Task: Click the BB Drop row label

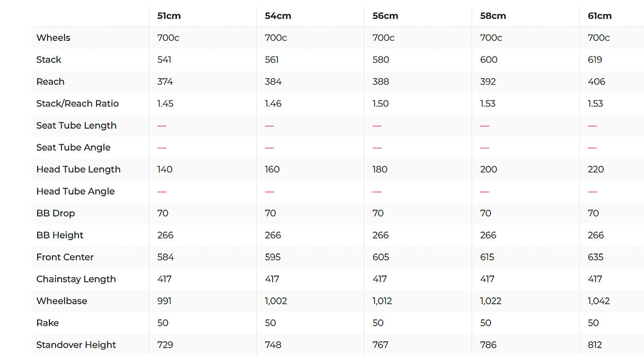Action: click(x=55, y=213)
